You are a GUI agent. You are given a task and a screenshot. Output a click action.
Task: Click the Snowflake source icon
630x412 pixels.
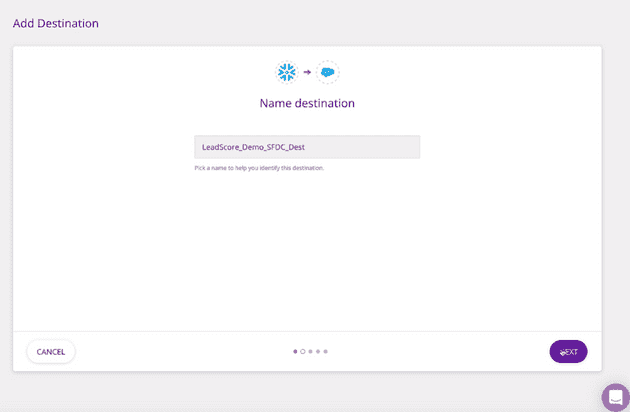coord(288,72)
